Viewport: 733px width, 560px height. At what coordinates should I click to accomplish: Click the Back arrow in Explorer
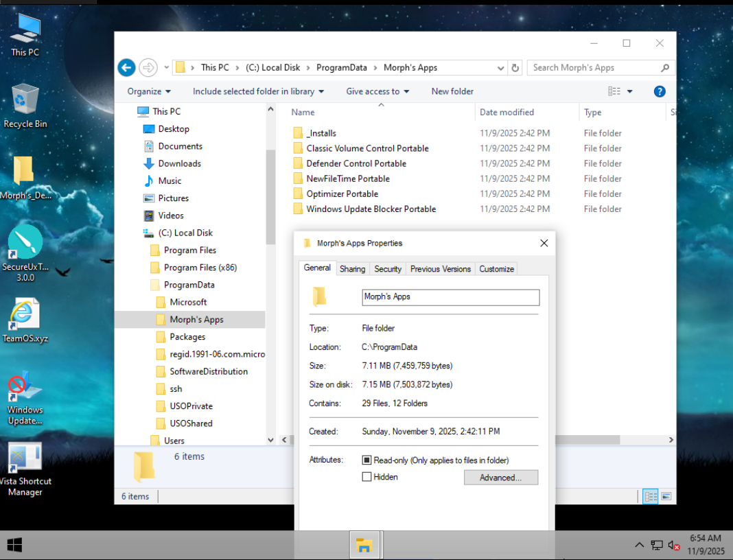pos(126,67)
